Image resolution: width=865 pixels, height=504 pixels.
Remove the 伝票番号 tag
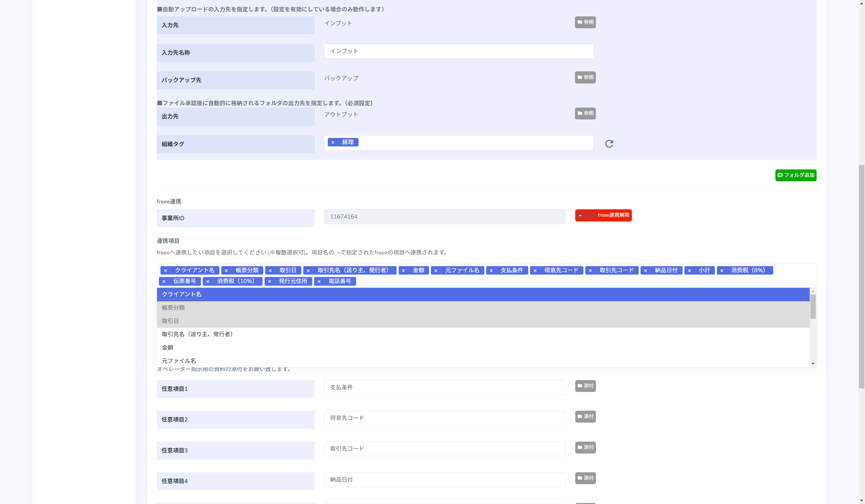[164, 282]
